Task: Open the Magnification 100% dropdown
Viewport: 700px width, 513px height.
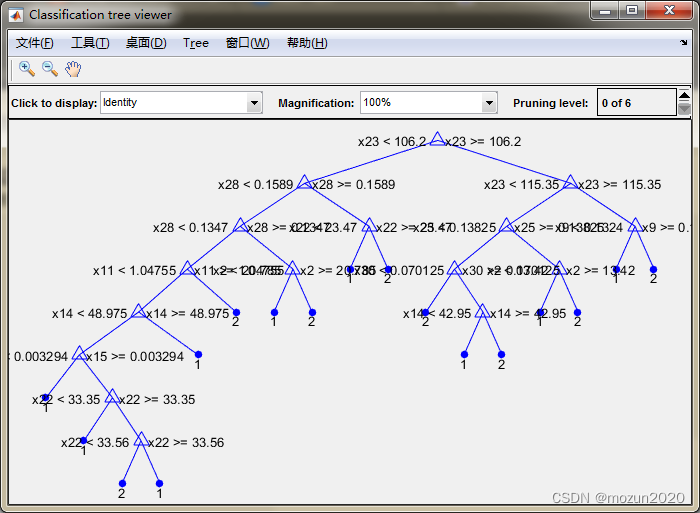Action: click(429, 103)
